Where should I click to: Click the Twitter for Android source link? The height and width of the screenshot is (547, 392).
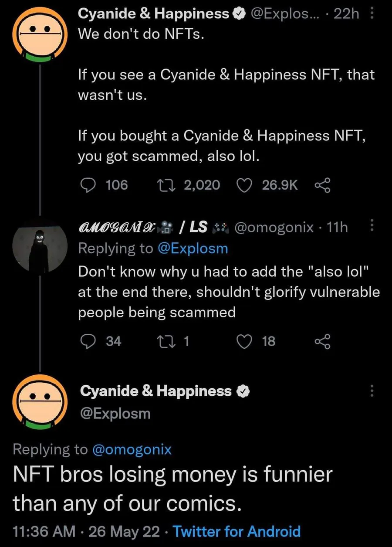point(237,531)
